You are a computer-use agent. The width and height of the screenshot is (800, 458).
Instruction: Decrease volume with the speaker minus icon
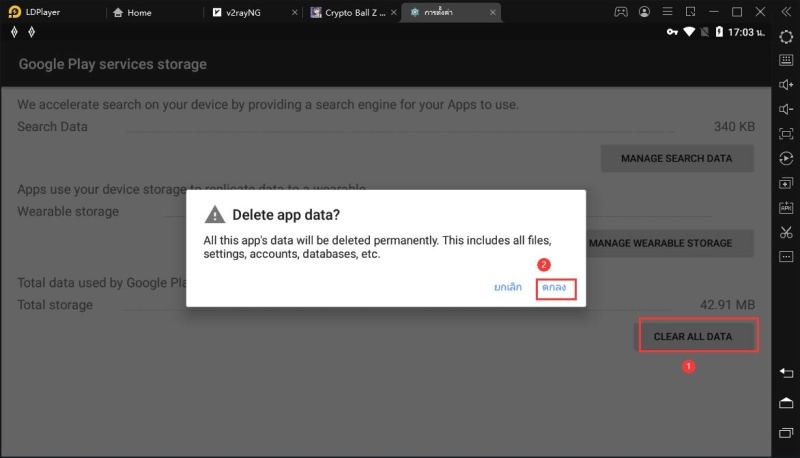coord(786,109)
